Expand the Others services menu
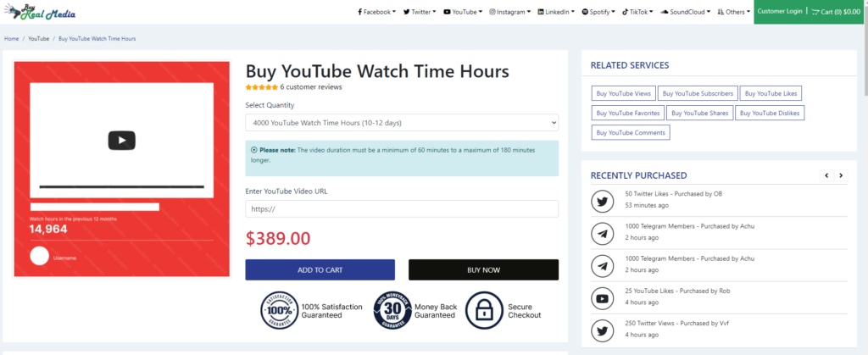Viewport: 868px width, 355px height. tap(733, 12)
